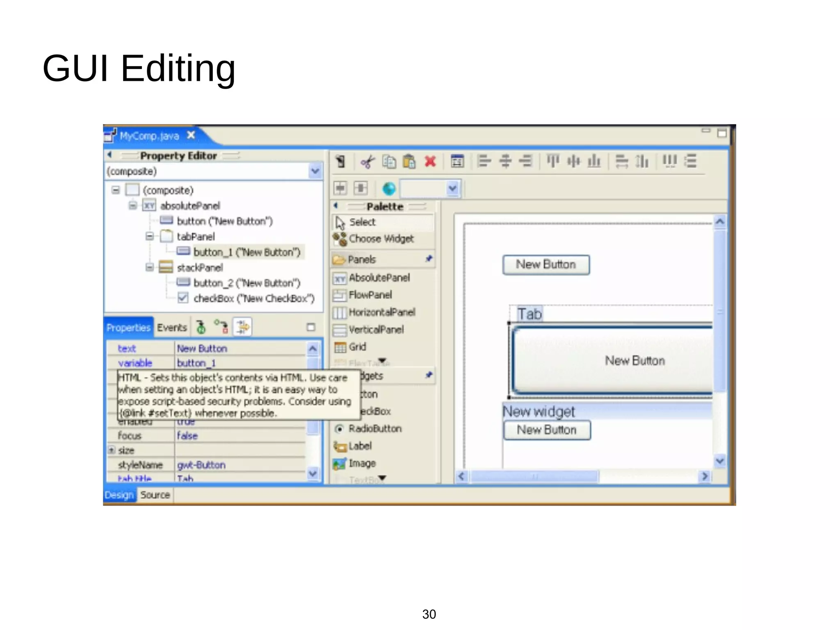Switch to the Events tab

[172, 328]
